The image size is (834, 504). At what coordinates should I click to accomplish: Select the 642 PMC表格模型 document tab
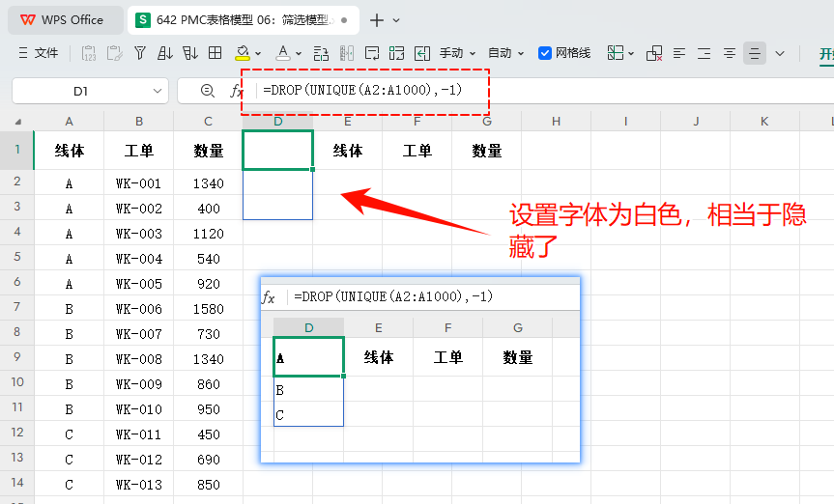[x=244, y=20]
